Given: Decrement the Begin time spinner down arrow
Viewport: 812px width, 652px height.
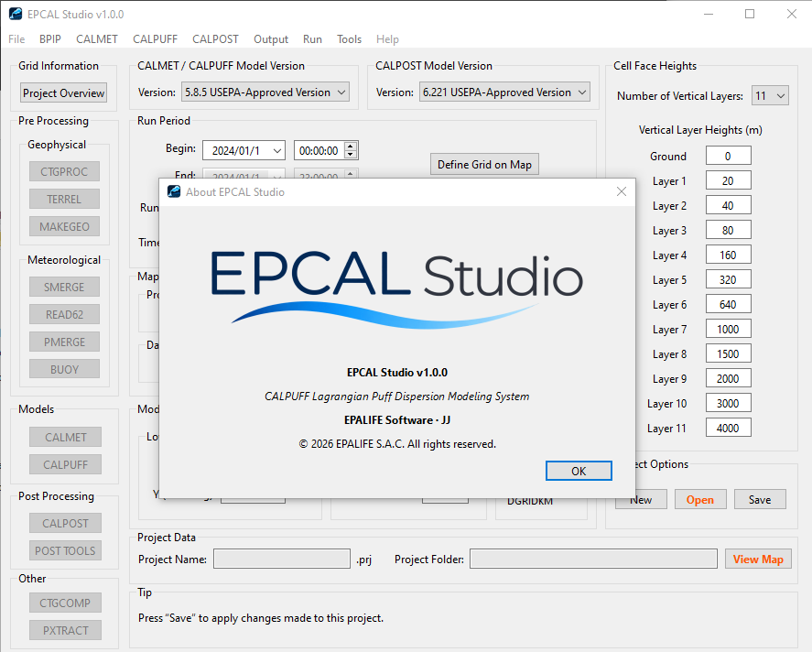Looking at the screenshot, I should coord(351,155).
